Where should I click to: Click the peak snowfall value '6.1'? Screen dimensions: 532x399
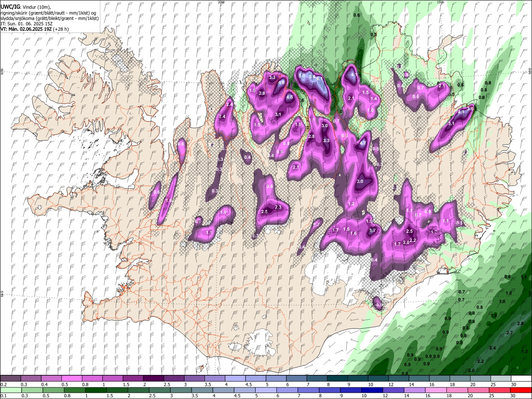pyautogui.click(x=320, y=79)
